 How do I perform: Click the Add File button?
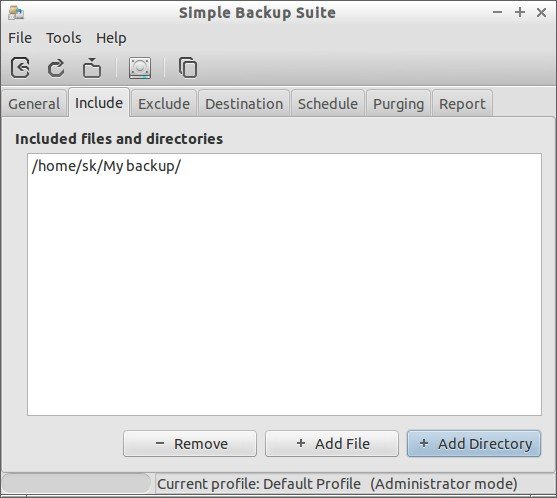pyautogui.click(x=332, y=443)
